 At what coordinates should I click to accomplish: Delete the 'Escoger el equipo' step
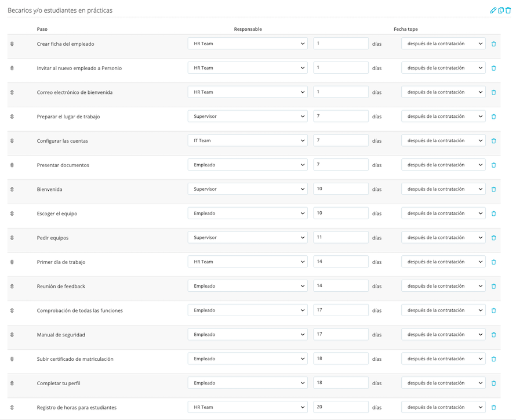pos(493,213)
